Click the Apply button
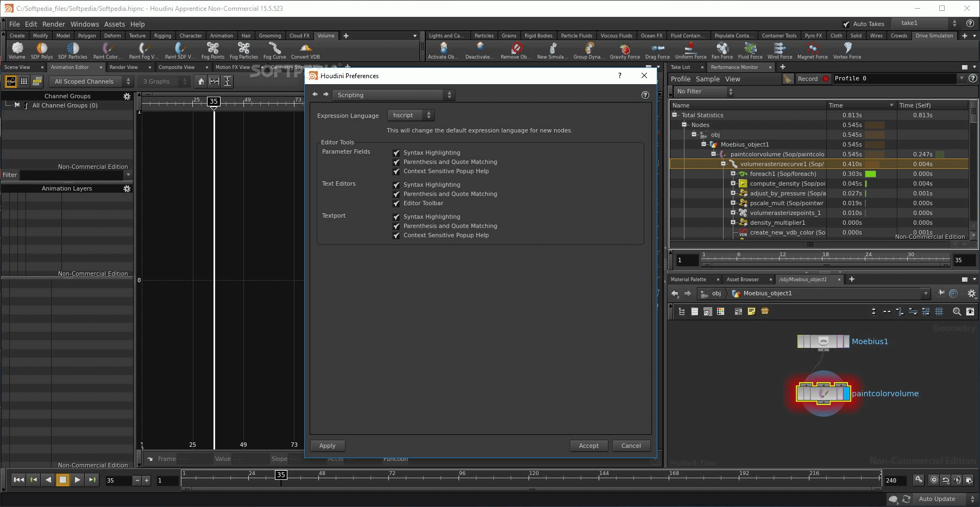The height and width of the screenshot is (507, 980). tap(328, 446)
